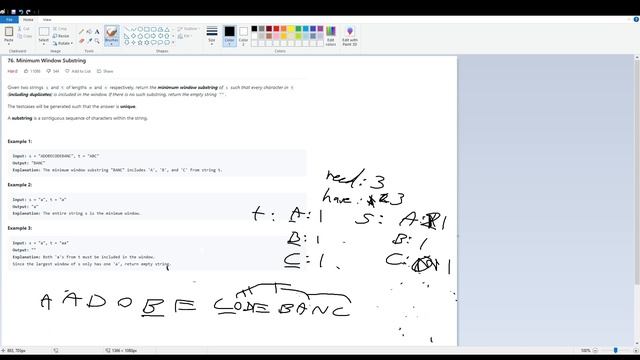The height and width of the screenshot is (360, 640).
Task: Activate the Color 2 background box
Action: [243, 36]
